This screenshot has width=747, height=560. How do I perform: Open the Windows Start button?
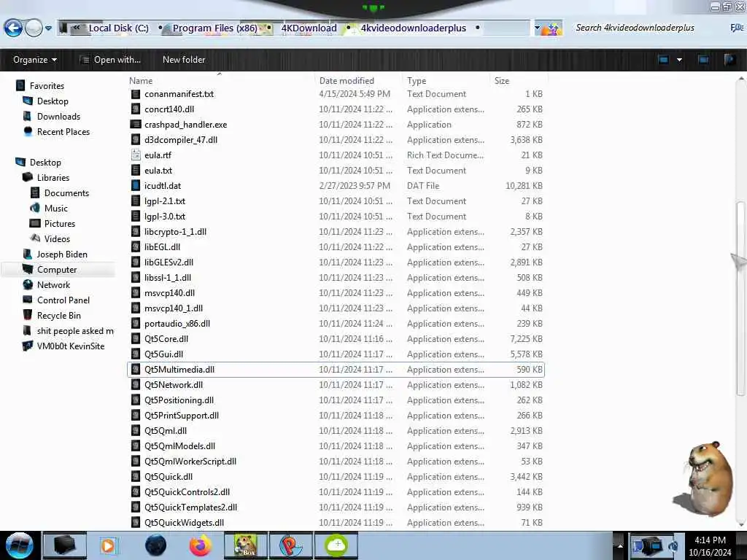click(x=19, y=545)
